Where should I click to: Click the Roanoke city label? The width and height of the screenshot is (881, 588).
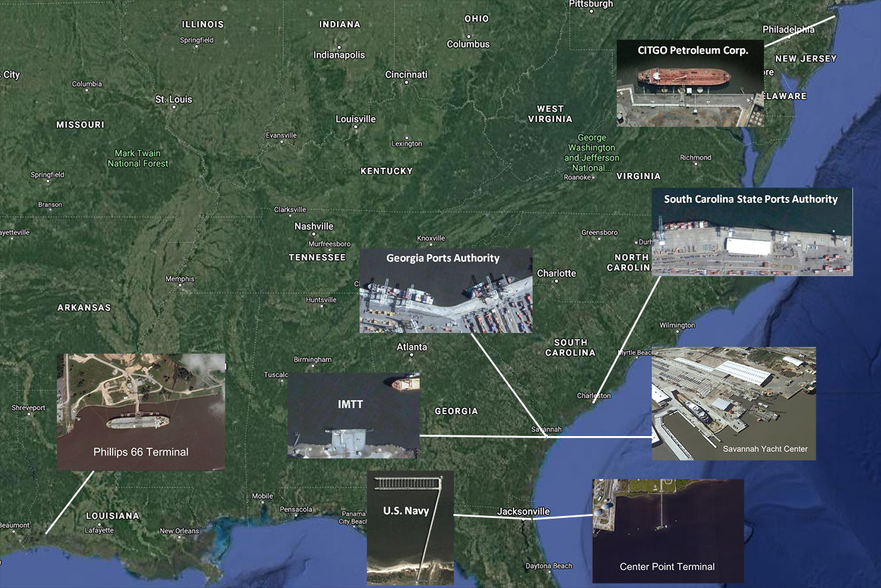tap(576, 177)
